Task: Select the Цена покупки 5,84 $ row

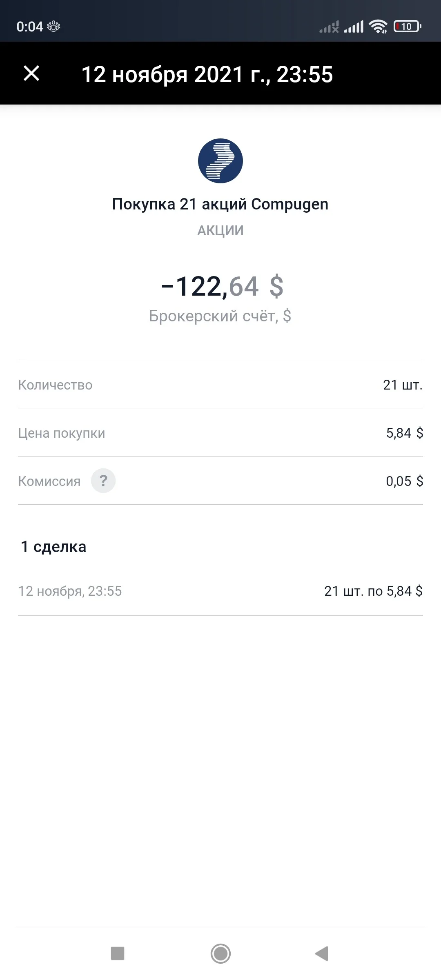Action: click(220, 432)
